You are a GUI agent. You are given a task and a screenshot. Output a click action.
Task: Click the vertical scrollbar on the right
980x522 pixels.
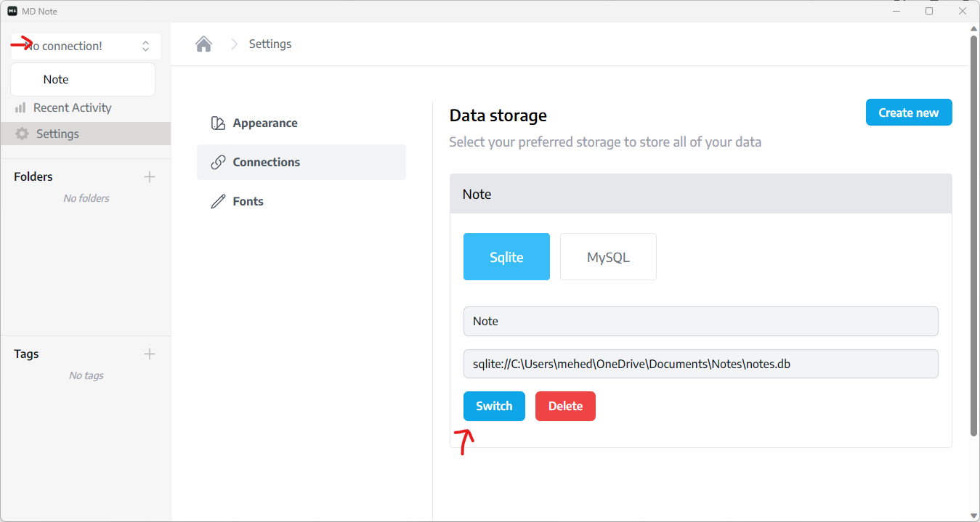click(973, 232)
